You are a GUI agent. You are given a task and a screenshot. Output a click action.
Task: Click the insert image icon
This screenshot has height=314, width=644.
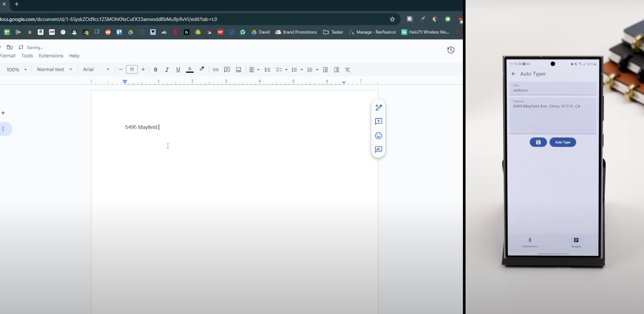(239, 69)
